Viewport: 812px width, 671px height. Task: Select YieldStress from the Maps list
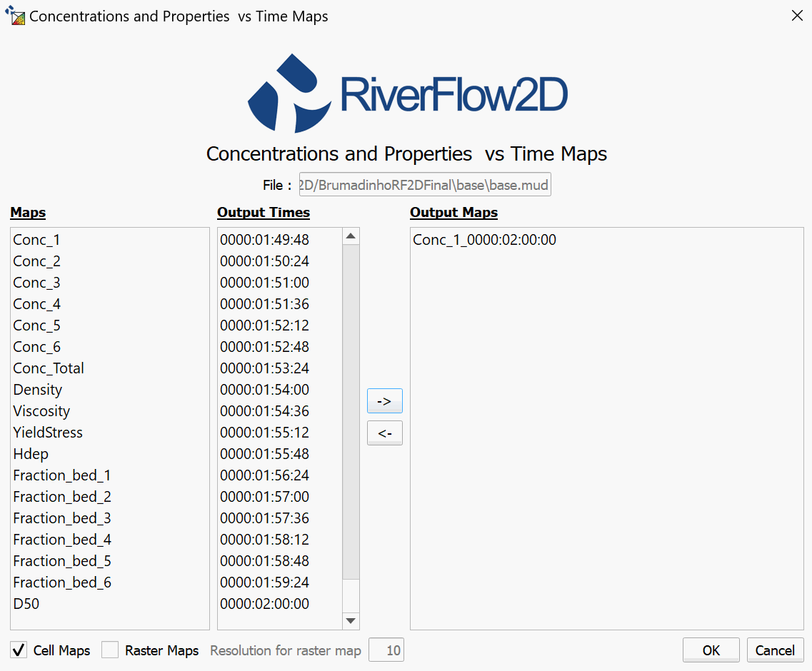pyautogui.click(x=48, y=433)
